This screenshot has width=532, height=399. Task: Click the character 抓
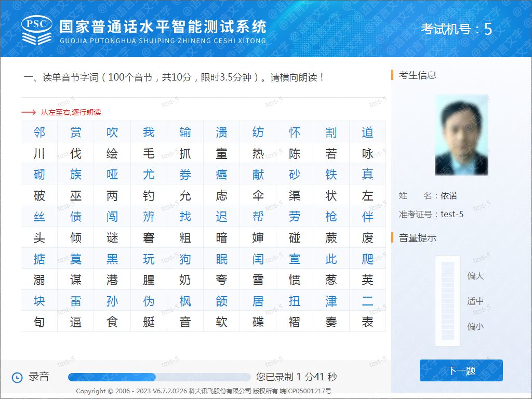[x=185, y=153]
